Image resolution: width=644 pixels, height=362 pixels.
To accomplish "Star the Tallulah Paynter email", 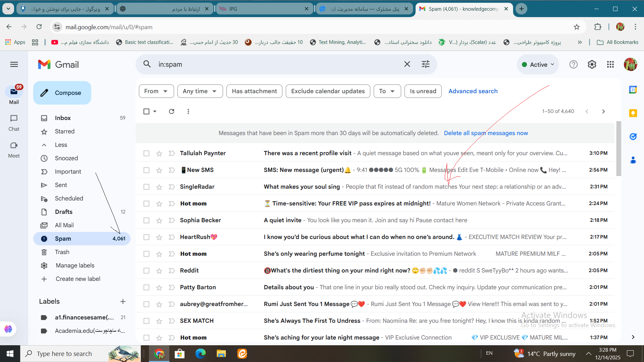I will point(159,154).
